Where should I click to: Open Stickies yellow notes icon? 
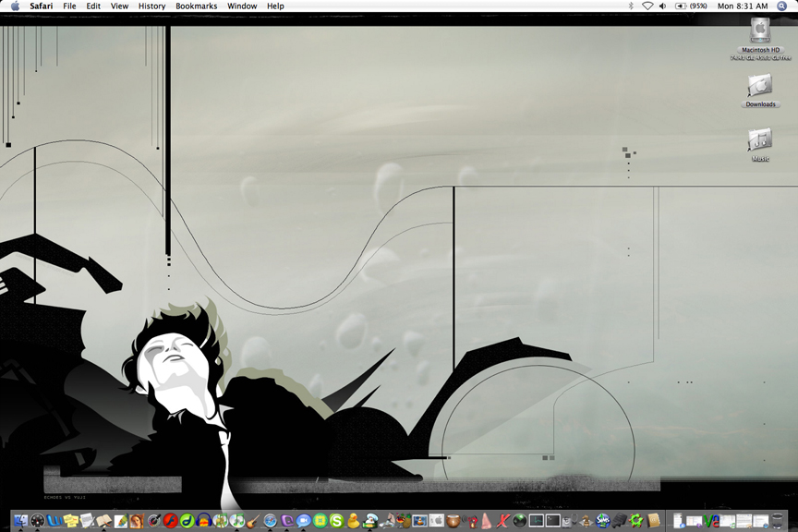click(x=71, y=521)
